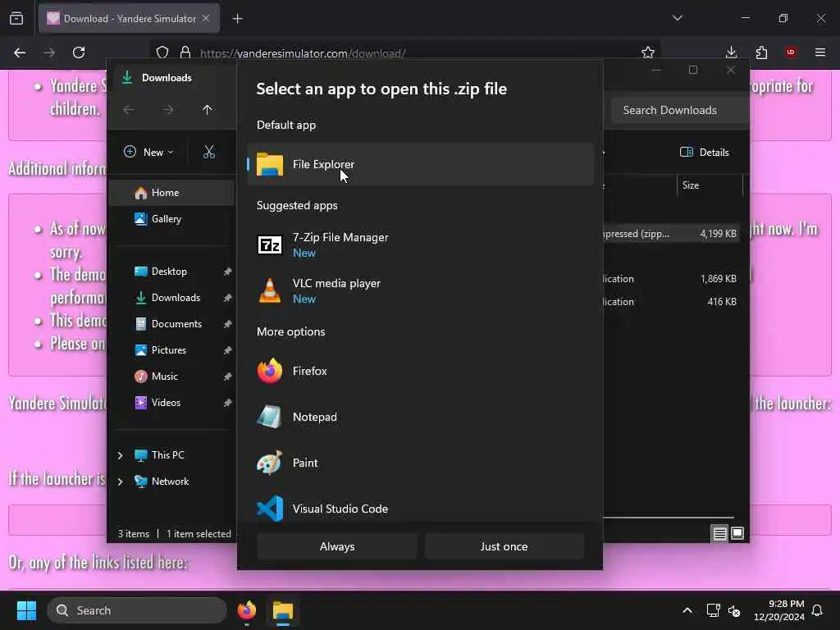Screen dimensions: 840x630
Task: Switch to details list view icon
Action: (720, 533)
